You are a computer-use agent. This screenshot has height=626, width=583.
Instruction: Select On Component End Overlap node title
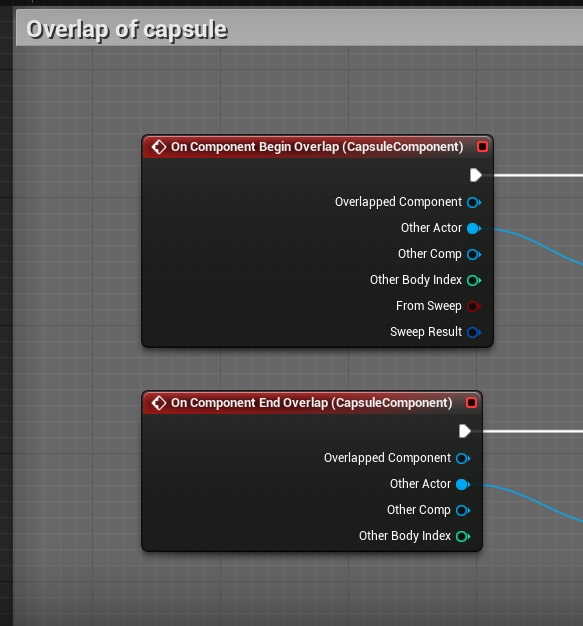[x=311, y=403]
